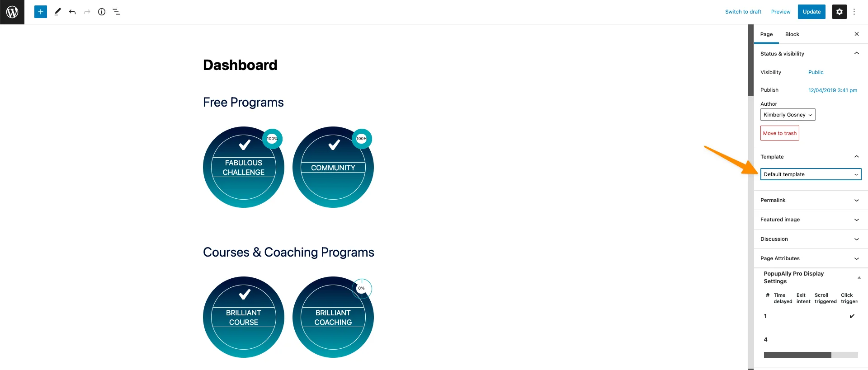Collapse the Status & visibility section
Image resolution: width=868 pixels, height=370 pixels.
coord(856,54)
